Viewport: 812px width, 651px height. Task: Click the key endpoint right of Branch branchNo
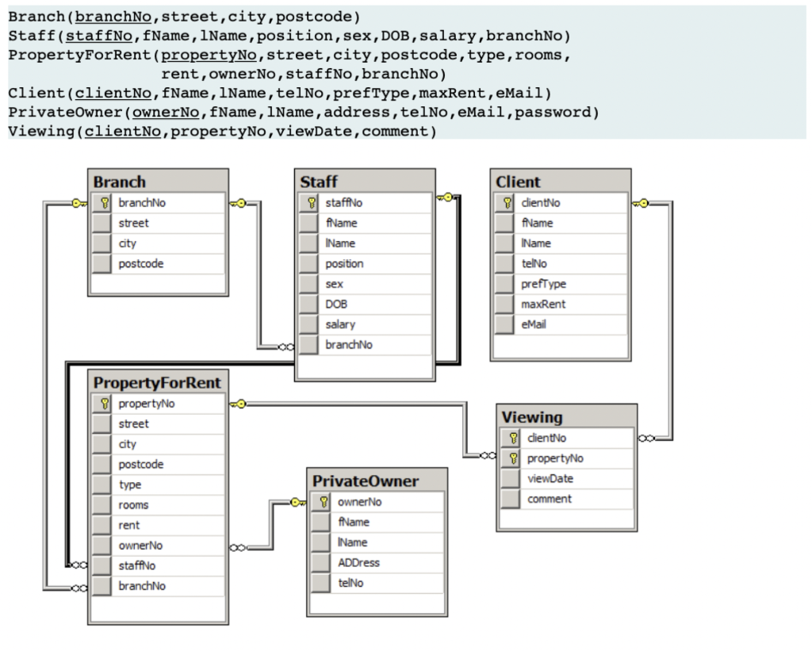(x=238, y=204)
